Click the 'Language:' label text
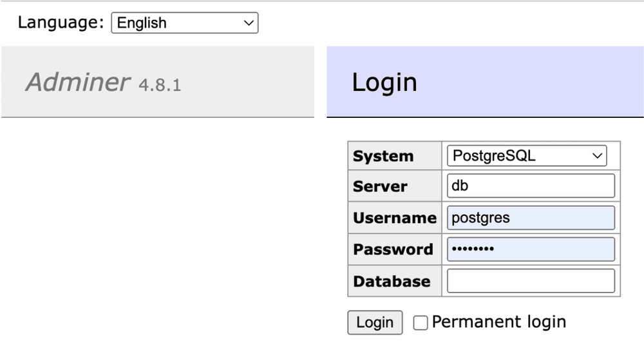This screenshot has height=346, width=644. [x=61, y=23]
